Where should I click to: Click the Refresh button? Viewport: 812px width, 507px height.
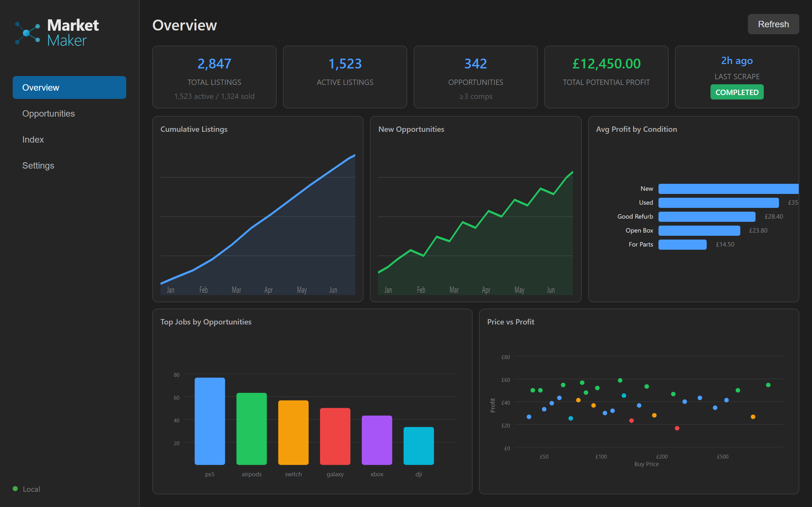tap(773, 24)
